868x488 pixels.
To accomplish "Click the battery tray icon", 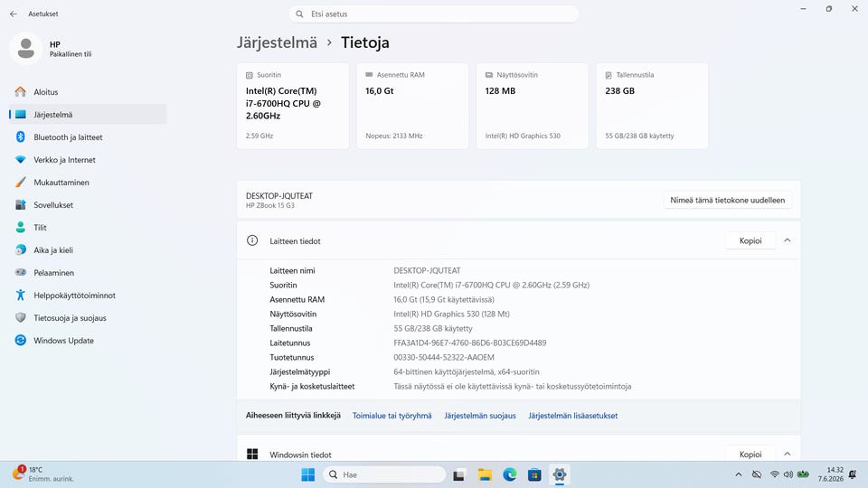I will pos(803,474).
